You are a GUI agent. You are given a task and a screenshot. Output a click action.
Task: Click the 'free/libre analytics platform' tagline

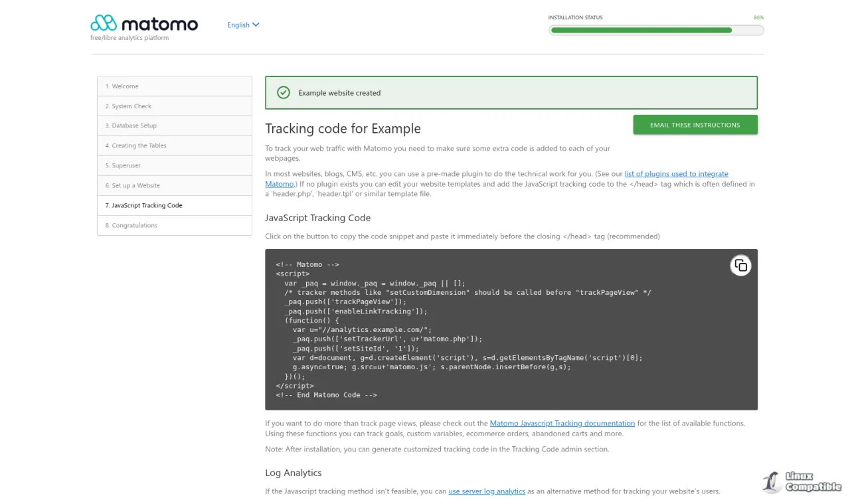coord(129,38)
